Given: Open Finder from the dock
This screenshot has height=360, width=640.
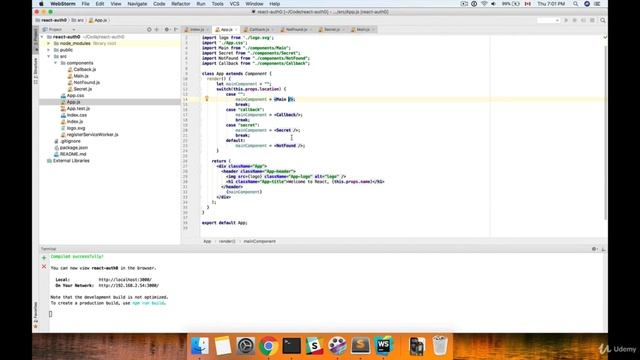Looking at the screenshot, I should click(x=200, y=346).
